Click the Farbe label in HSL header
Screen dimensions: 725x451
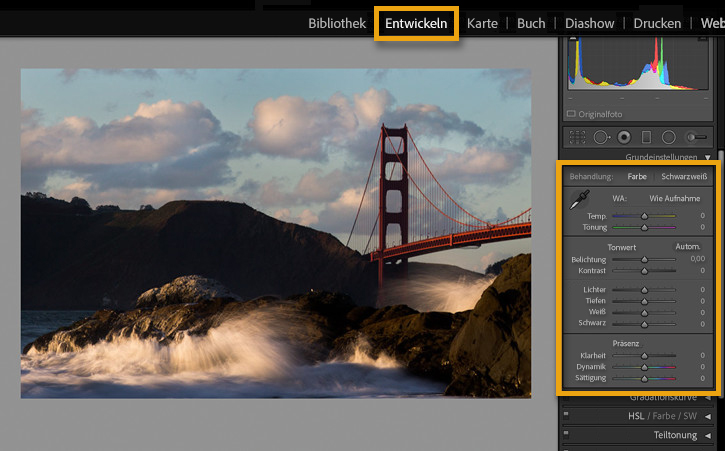664,416
